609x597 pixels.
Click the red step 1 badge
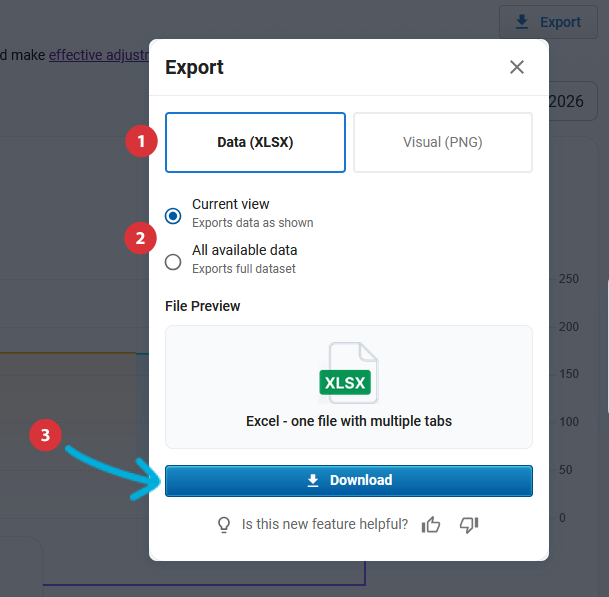tap(141, 141)
